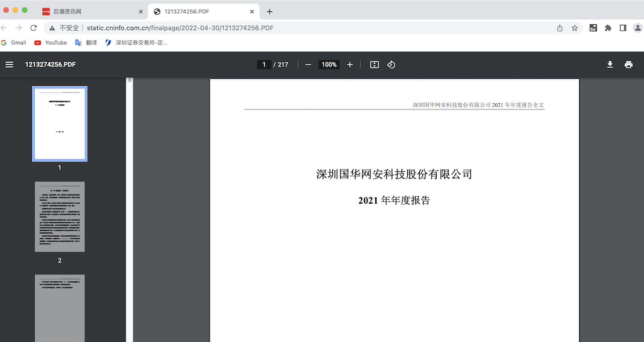The height and width of the screenshot is (342, 644).
Task: Click the 1213274256.PDF title in toolbar
Action: point(50,65)
